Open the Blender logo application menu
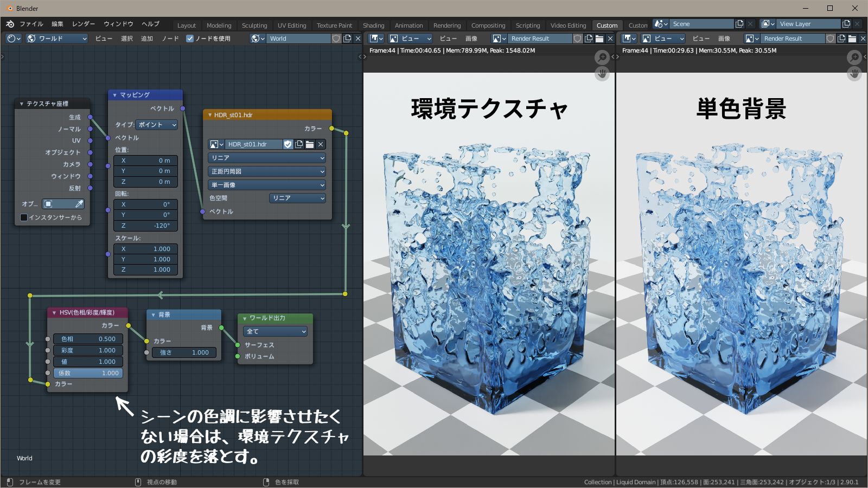This screenshot has width=868, height=488. pos(10,24)
